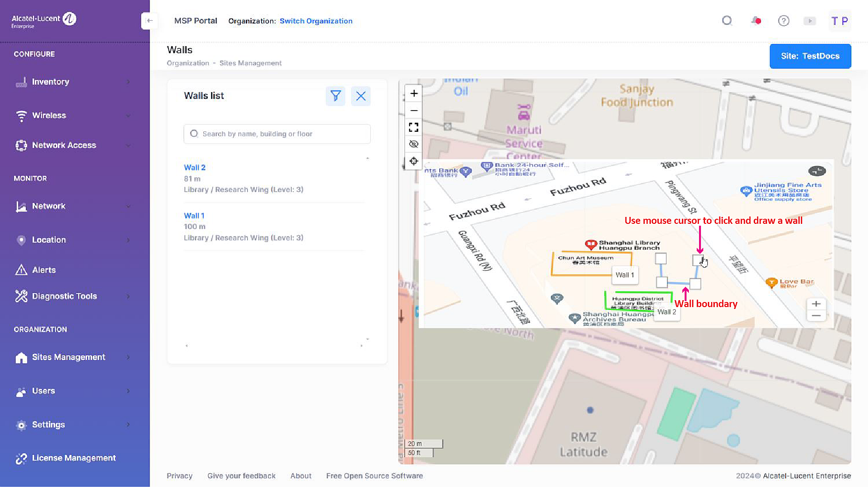This screenshot has height=487, width=868.
Task: Zoom out on the map
Action: coord(414,111)
